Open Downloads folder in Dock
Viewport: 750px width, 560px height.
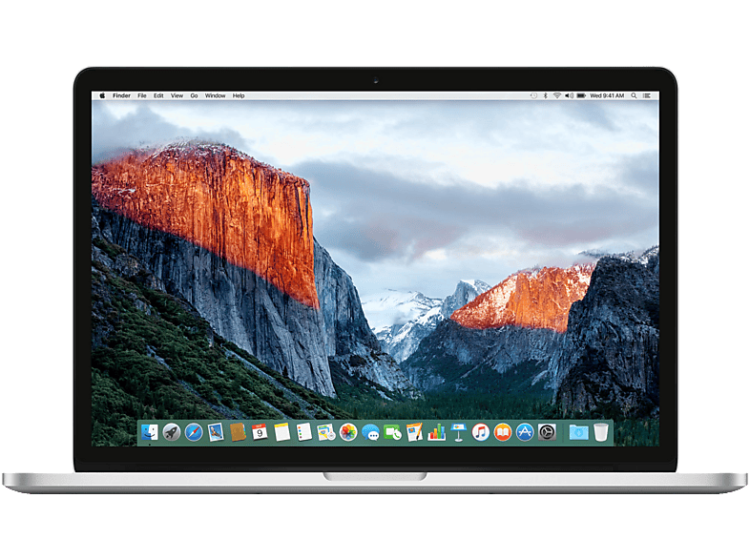[x=578, y=432]
